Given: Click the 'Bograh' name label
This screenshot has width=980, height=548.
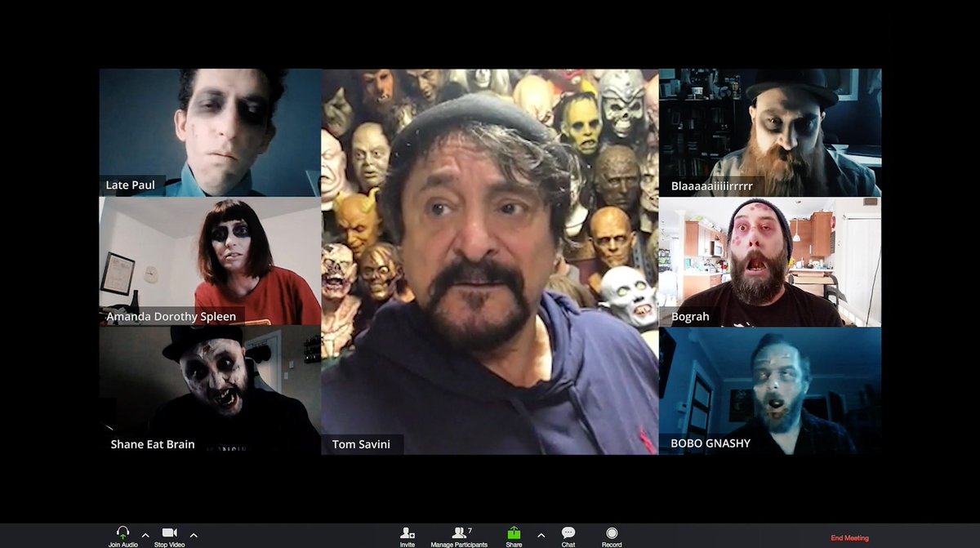Looking at the screenshot, I should click(x=690, y=316).
